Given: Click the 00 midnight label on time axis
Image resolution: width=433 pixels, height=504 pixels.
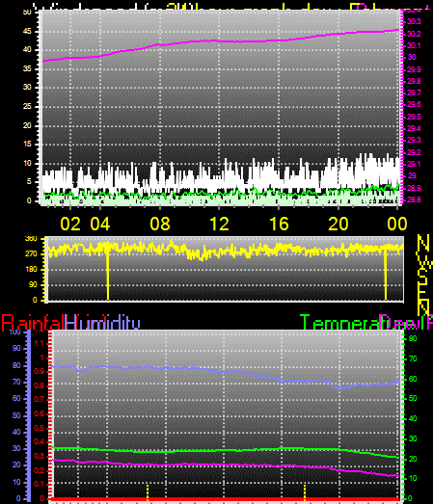Looking at the screenshot, I should [x=397, y=224].
